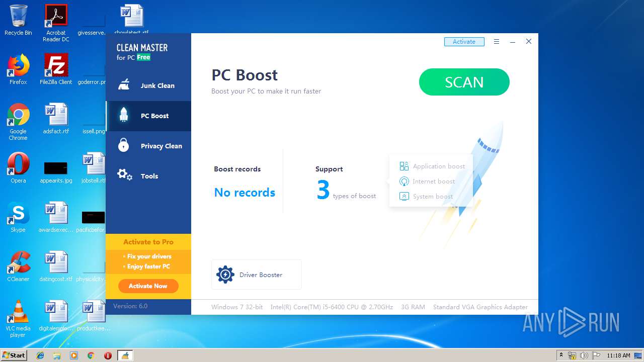The width and height of the screenshot is (644, 362).
Task: Launch Google Chrome desktop shortcut
Action: (18, 122)
